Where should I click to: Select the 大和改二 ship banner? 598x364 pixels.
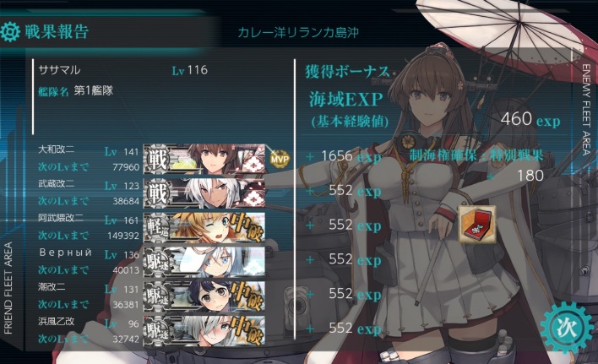tap(204, 159)
